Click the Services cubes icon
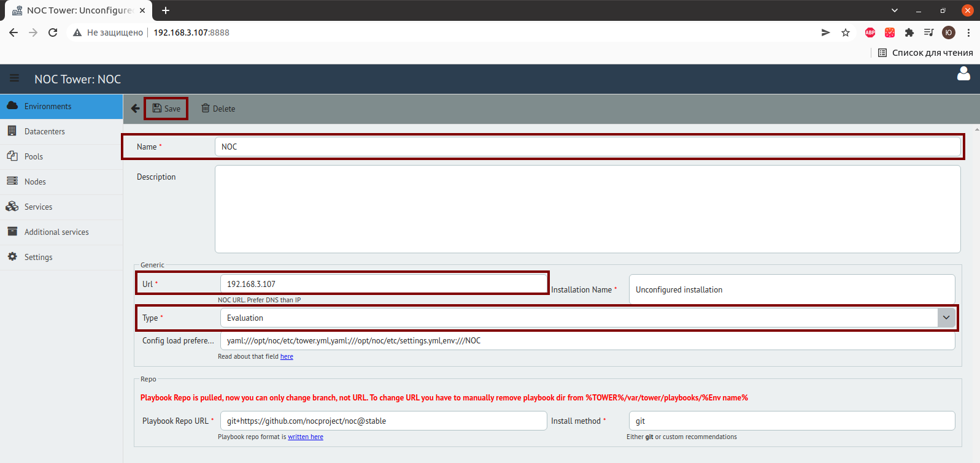Viewport: 980px width, 463px height. (x=12, y=206)
